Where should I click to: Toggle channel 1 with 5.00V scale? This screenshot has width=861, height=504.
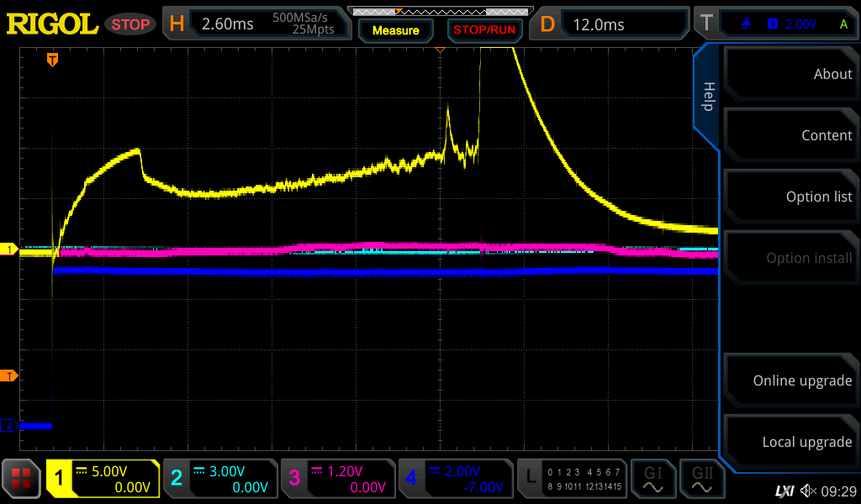(x=103, y=479)
